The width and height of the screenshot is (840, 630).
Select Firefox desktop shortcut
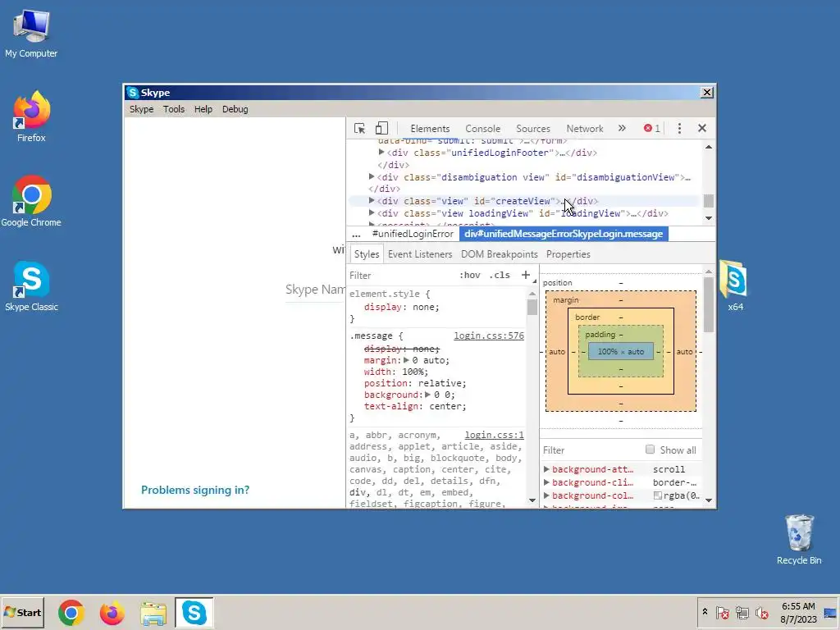coord(31,116)
